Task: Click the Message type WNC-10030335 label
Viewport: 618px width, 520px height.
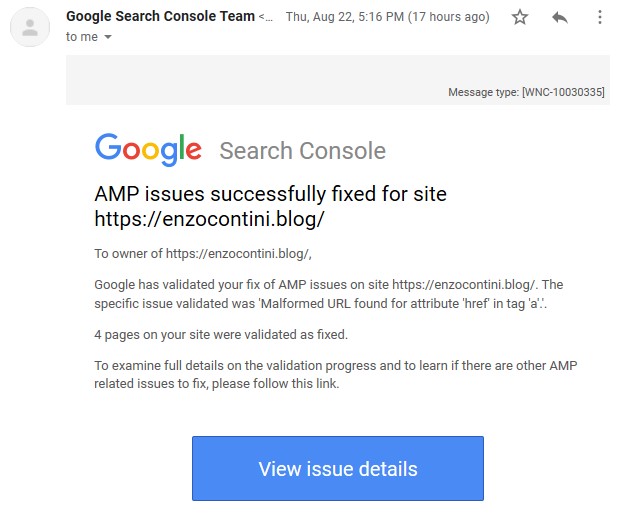Action: [x=526, y=92]
